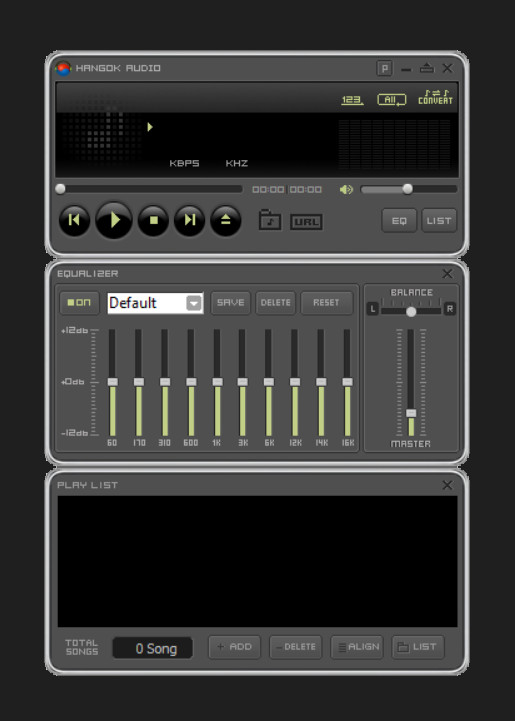Viewport: 515px width, 721px height.
Task: Click the L balance button
Action: click(x=373, y=309)
